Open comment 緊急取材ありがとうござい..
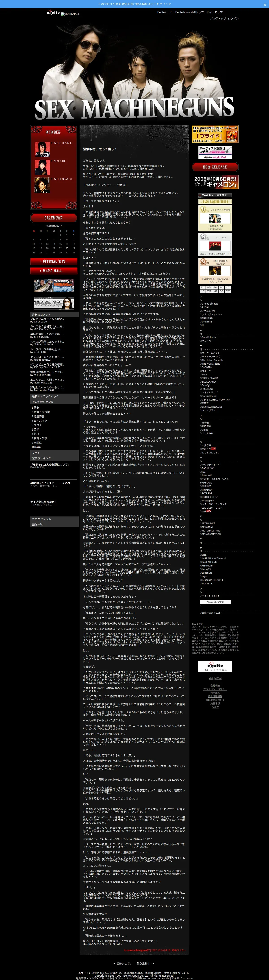269x980 pixels. 47,372
